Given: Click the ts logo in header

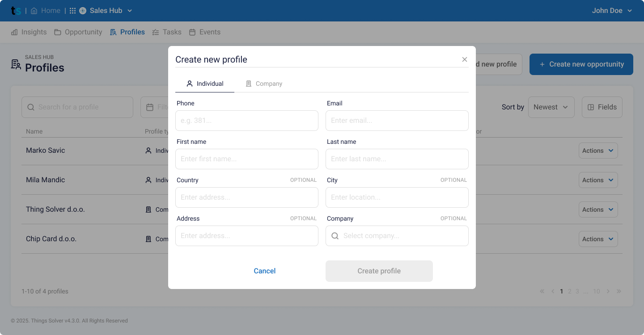Looking at the screenshot, I should pyautogui.click(x=16, y=11).
